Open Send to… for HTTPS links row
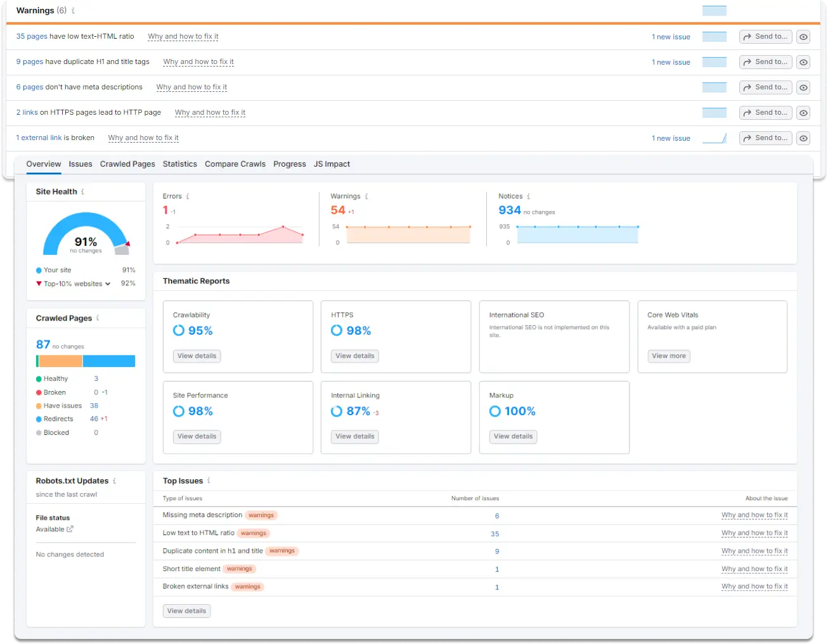The height and width of the screenshot is (644, 828). point(766,113)
